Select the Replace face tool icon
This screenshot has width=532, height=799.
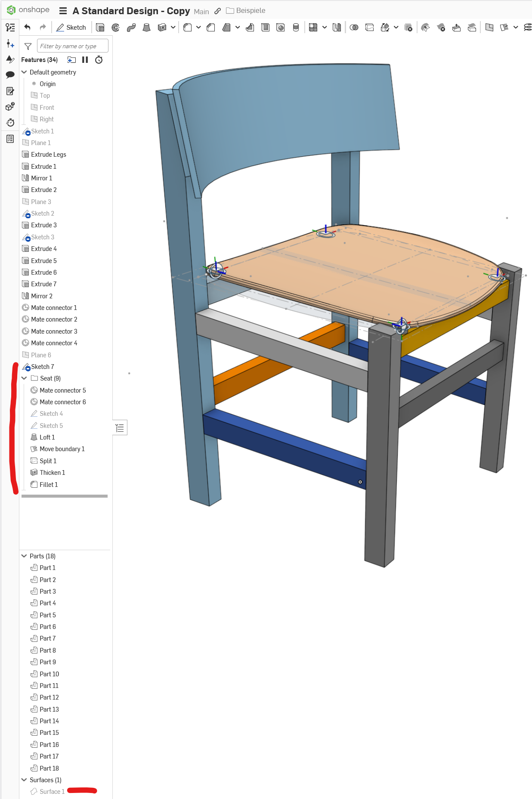tap(472, 28)
